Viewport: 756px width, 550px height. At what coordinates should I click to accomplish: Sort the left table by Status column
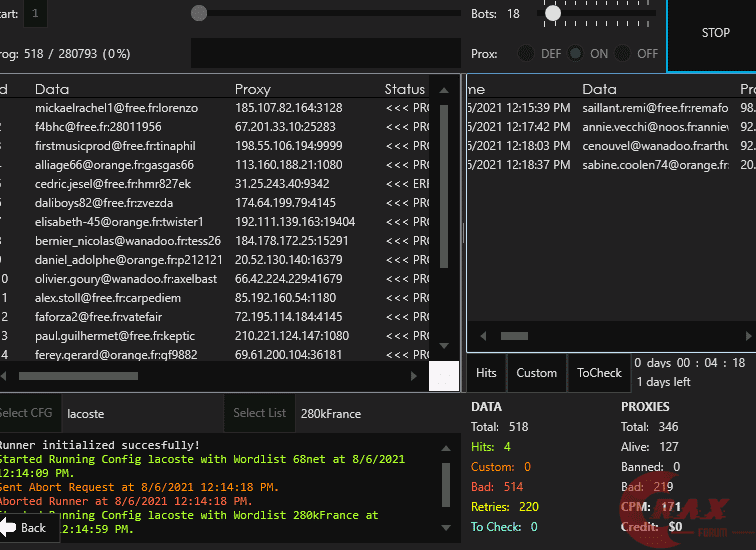pyautogui.click(x=404, y=90)
